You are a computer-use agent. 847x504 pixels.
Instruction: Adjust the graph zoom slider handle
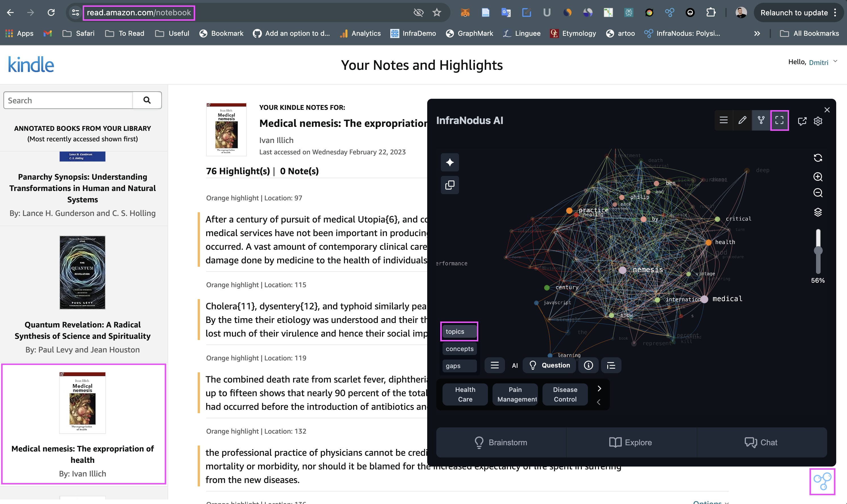point(818,251)
